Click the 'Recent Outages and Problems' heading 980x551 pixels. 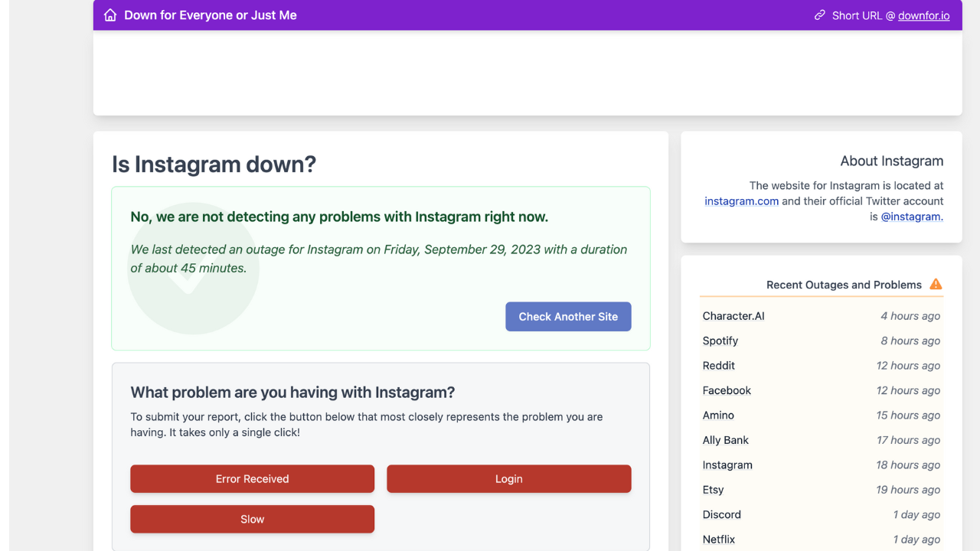coord(844,285)
